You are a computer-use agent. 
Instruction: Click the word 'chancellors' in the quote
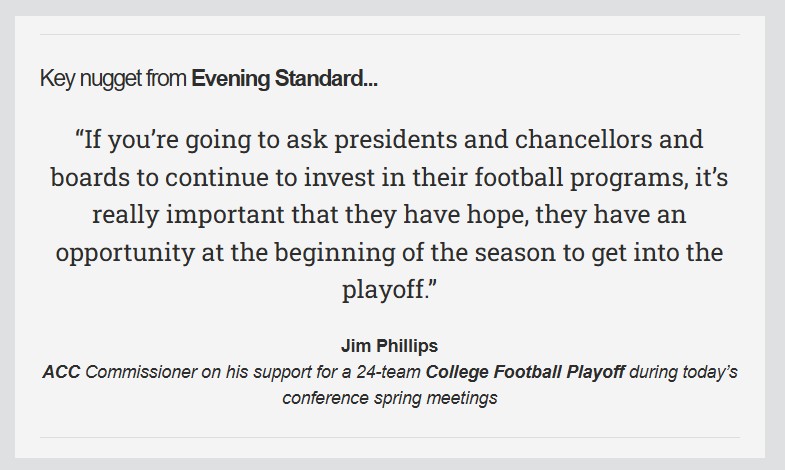pos(583,139)
